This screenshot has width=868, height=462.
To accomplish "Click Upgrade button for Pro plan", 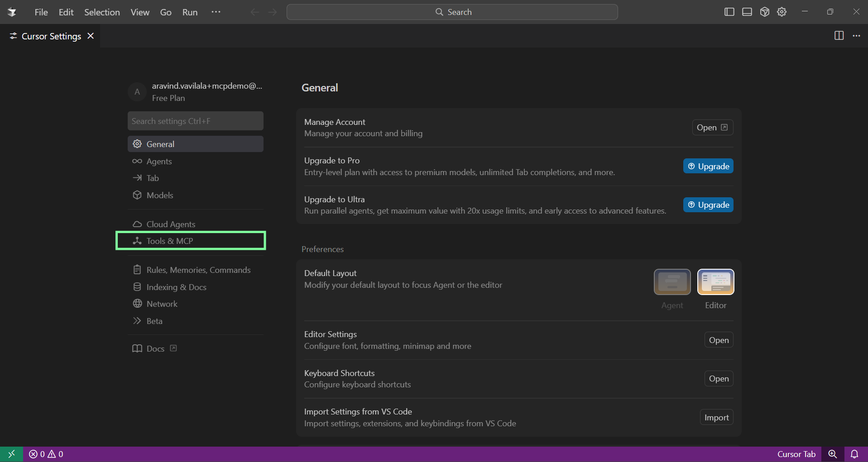I will click(x=708, y=166).
